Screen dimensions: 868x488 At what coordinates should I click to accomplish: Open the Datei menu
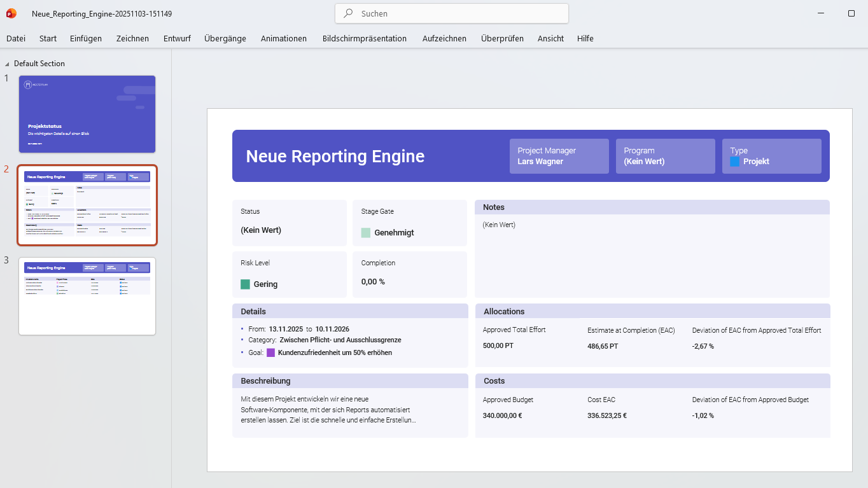point(16,38)
